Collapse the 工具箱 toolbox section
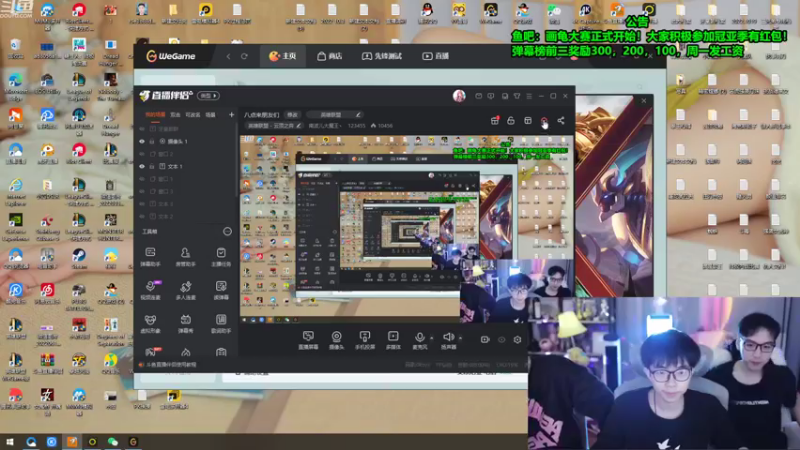 [227, 232]
